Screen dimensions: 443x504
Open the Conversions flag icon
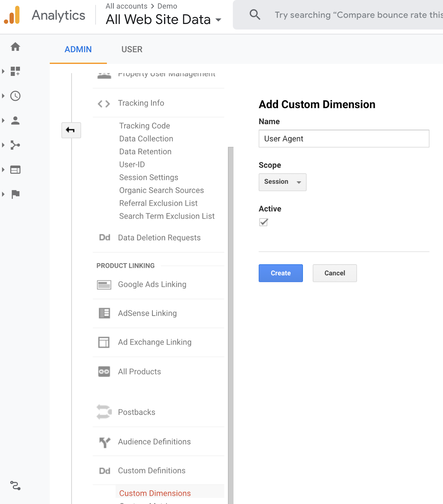(x=15, y=194)
